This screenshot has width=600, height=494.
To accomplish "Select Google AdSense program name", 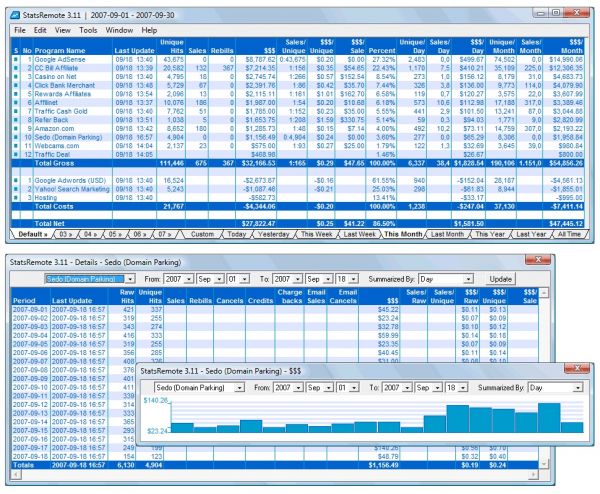I will 60,60.
